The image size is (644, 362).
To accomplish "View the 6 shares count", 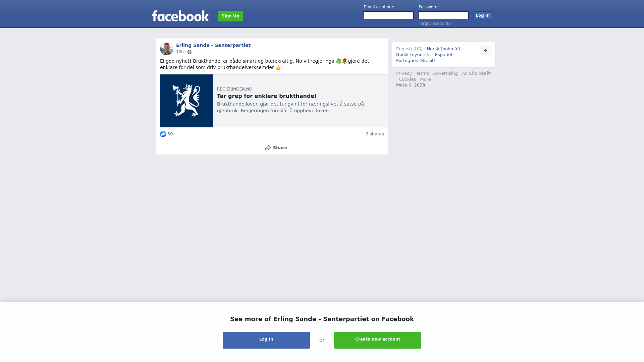I will (x=375, y=134).
